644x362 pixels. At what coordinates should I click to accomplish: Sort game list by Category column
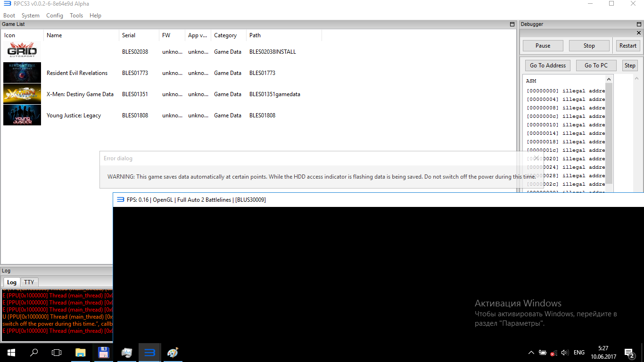click(229, 35)
